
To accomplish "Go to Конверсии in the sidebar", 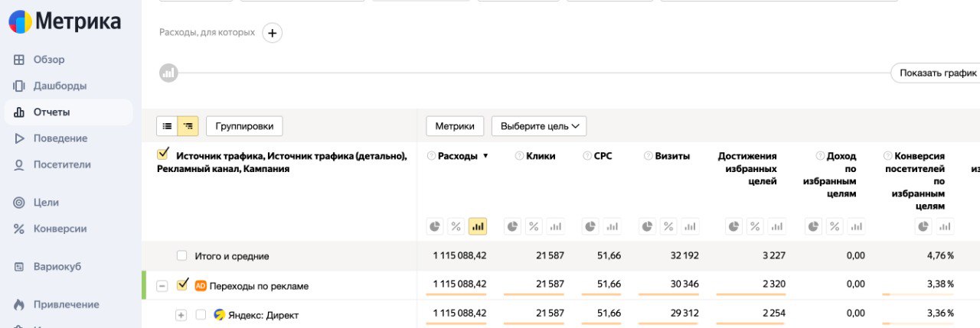I will click(60, 229).
